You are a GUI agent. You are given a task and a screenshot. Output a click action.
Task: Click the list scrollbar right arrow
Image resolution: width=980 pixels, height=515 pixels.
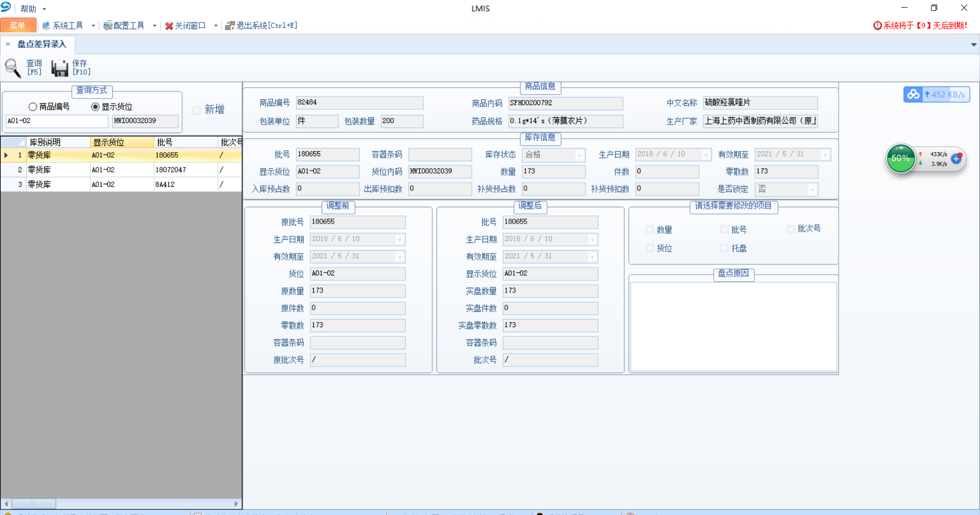coord(236,504)
